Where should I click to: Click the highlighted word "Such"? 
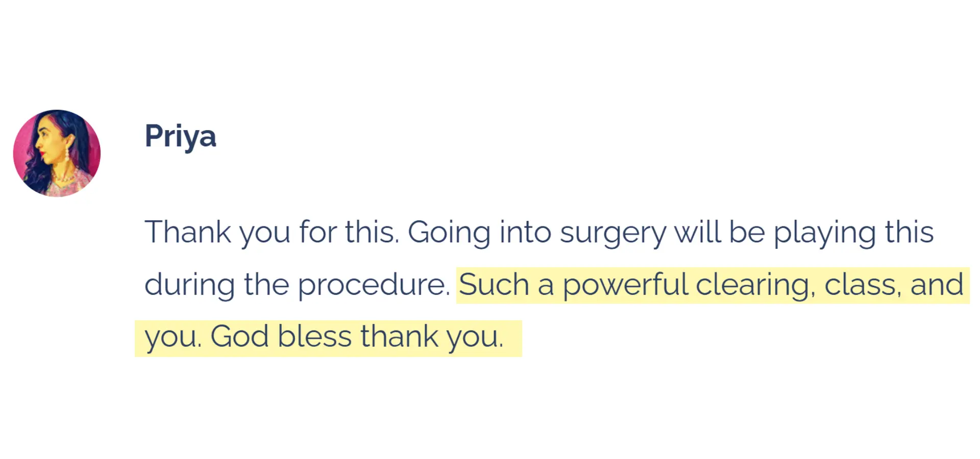pyautogui.click(x=494, y=285)
